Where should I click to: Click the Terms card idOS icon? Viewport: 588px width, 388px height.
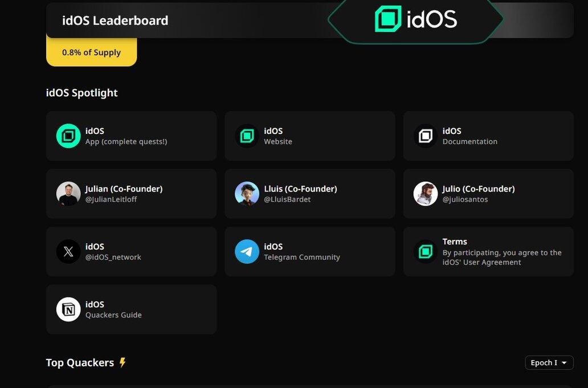(425, 251)
